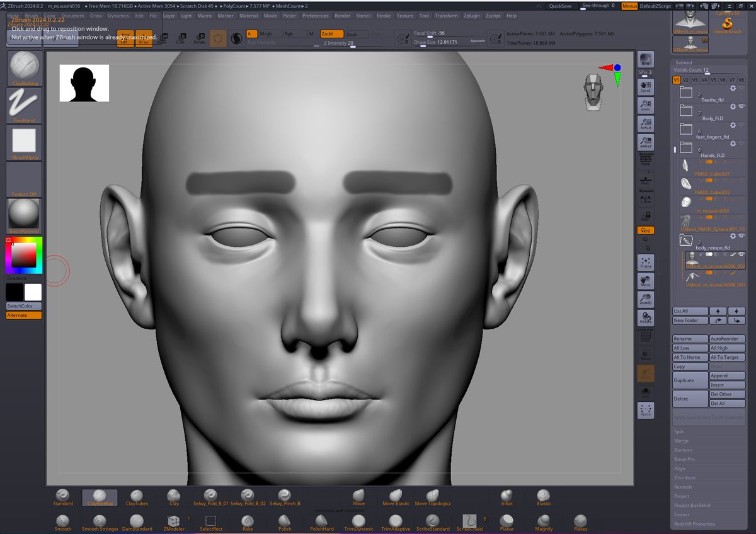Click the Texture Off slot

[x=24, y=179]
